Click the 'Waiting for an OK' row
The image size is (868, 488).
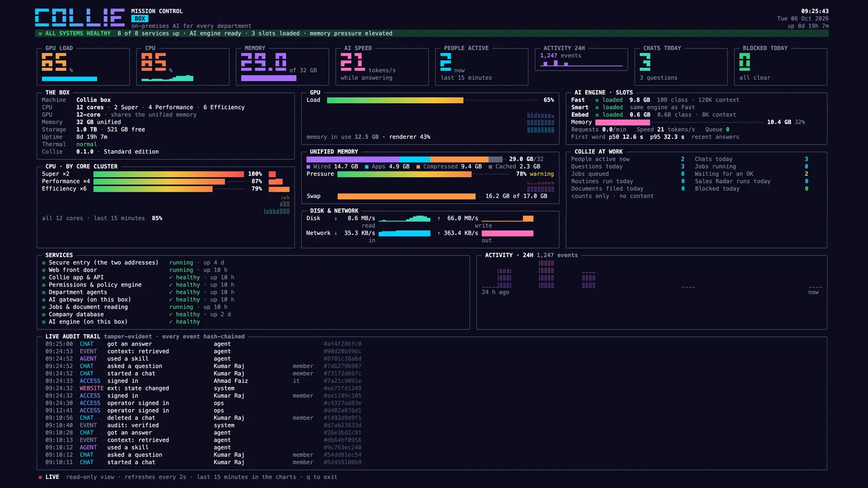751,174
